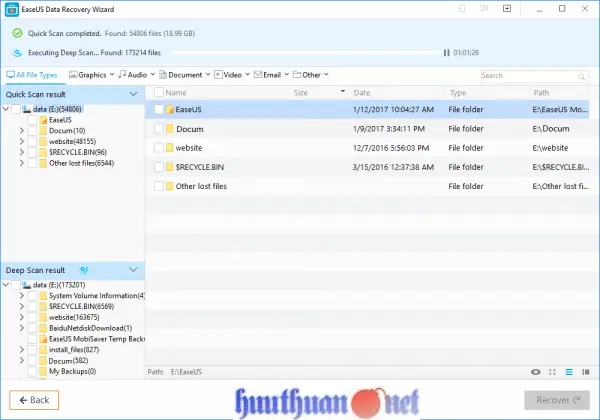Open the Audio file type filter

[136, 75]
